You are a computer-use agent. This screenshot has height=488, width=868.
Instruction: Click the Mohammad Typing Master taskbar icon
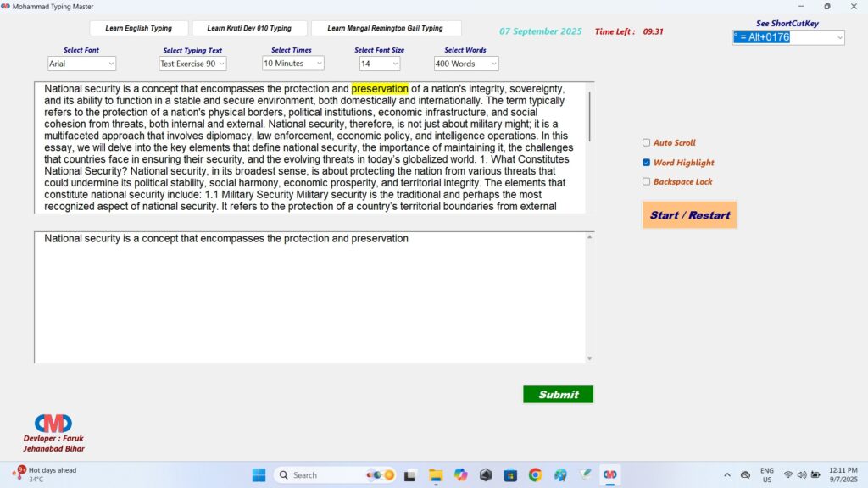pos(609,475)
